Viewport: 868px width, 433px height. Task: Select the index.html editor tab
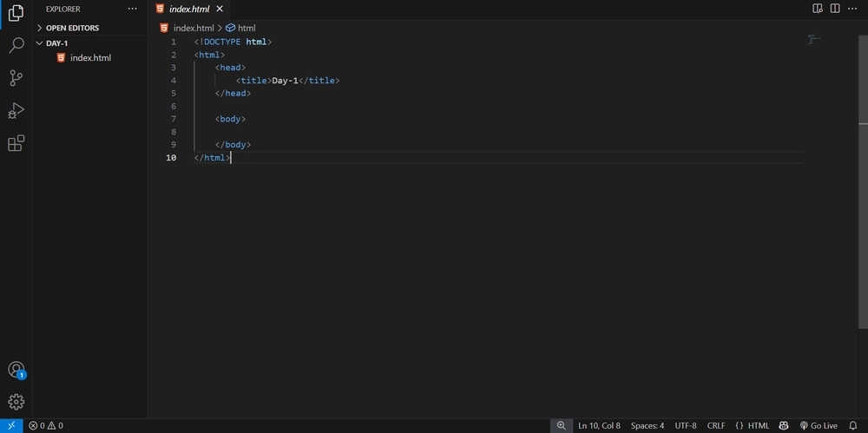tap(189, 9)
